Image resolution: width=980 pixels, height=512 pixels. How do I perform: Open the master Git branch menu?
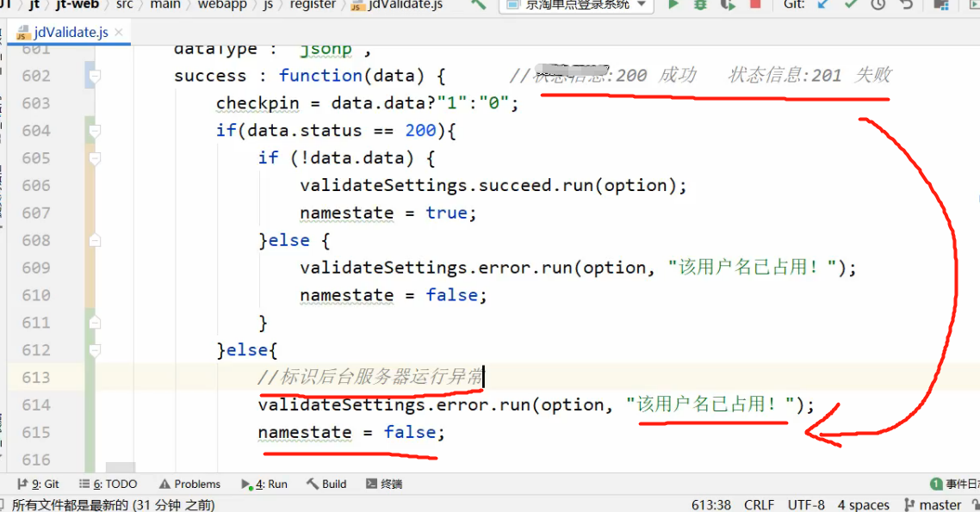[933, 504]
